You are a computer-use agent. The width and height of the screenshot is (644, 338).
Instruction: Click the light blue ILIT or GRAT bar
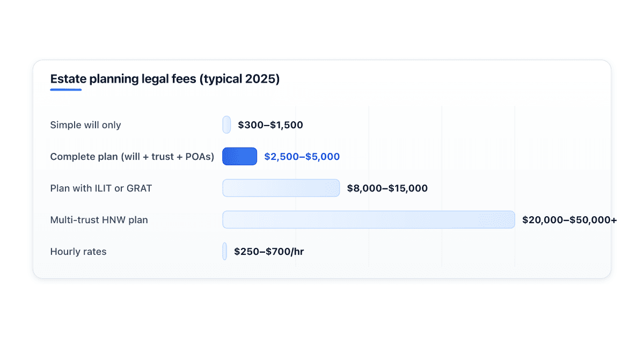point(281,188)
